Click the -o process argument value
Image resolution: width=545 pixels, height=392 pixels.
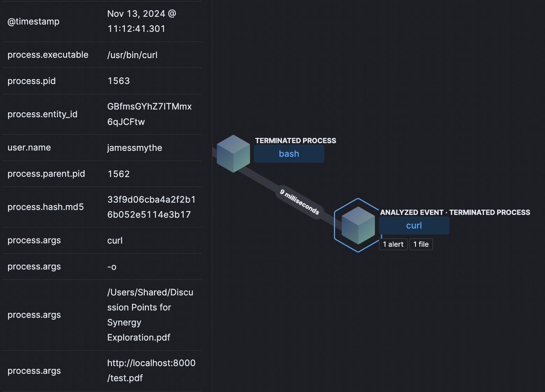coord(112,267)
